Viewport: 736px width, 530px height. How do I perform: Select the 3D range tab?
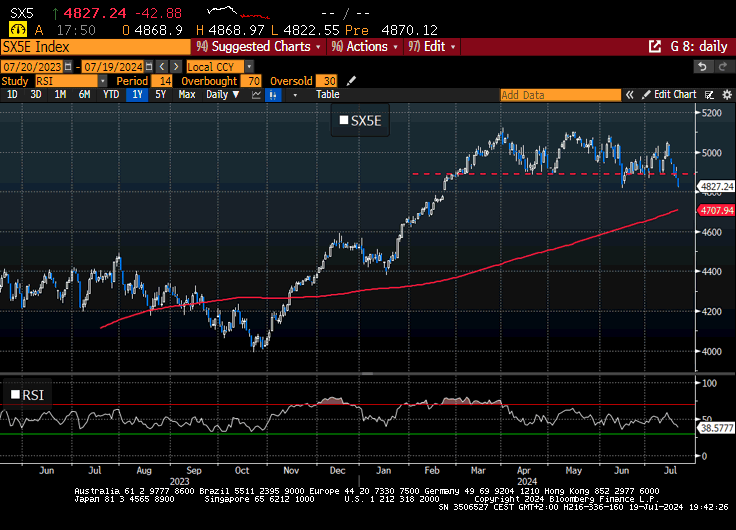tap(36, 95)
